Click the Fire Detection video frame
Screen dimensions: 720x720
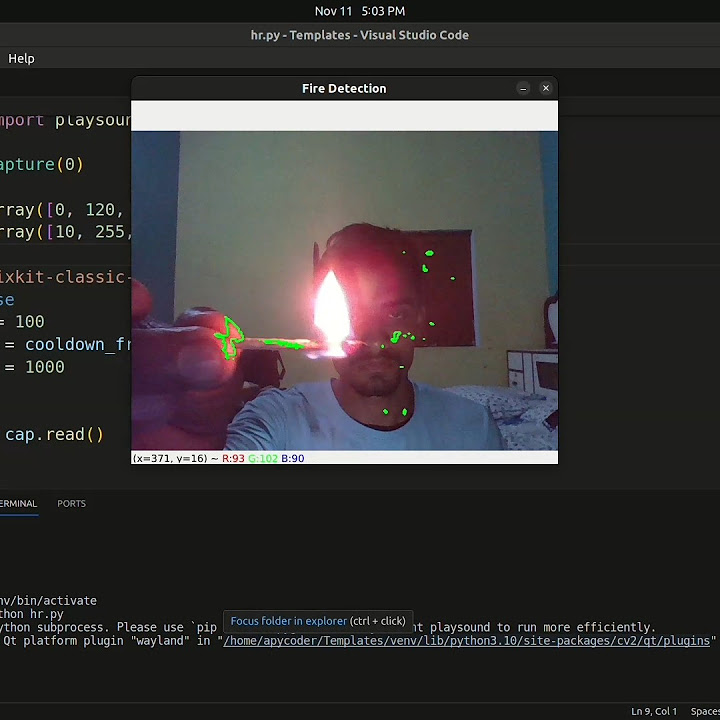[x=344, y=290]
